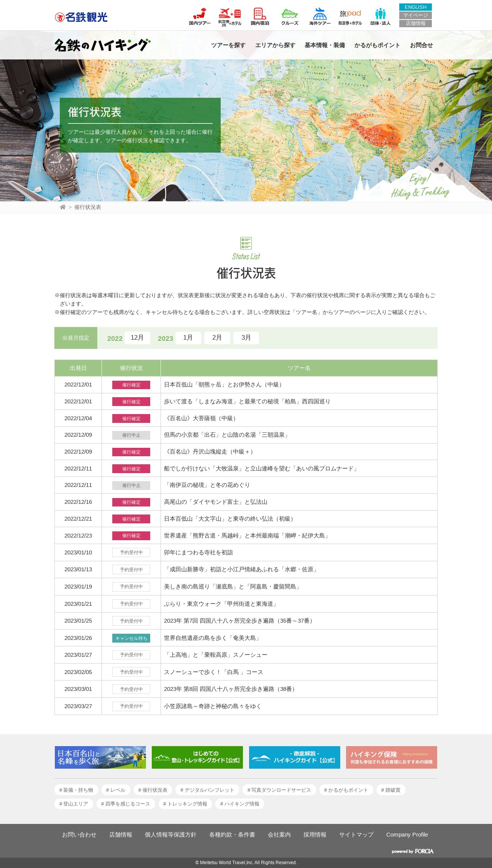Open tour ぶらり・東京ウォーク「甲州街道と東海道」

click(221, 604)
